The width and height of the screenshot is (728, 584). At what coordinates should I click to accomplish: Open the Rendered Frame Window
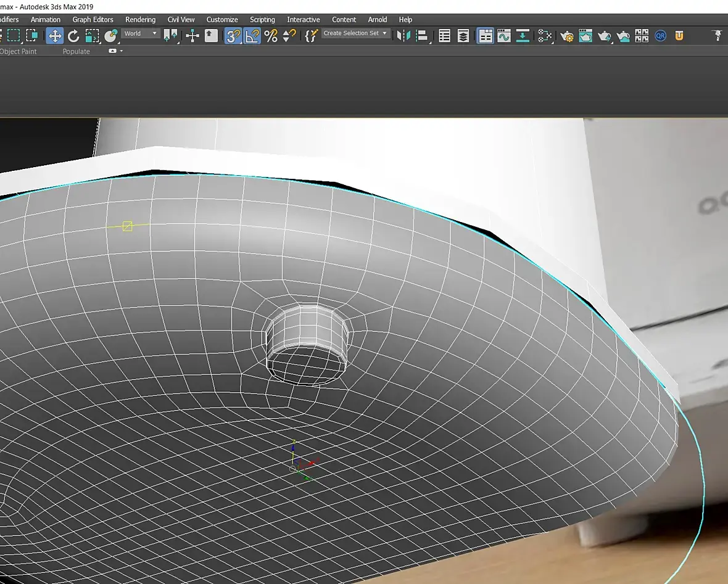click(585, 36)
